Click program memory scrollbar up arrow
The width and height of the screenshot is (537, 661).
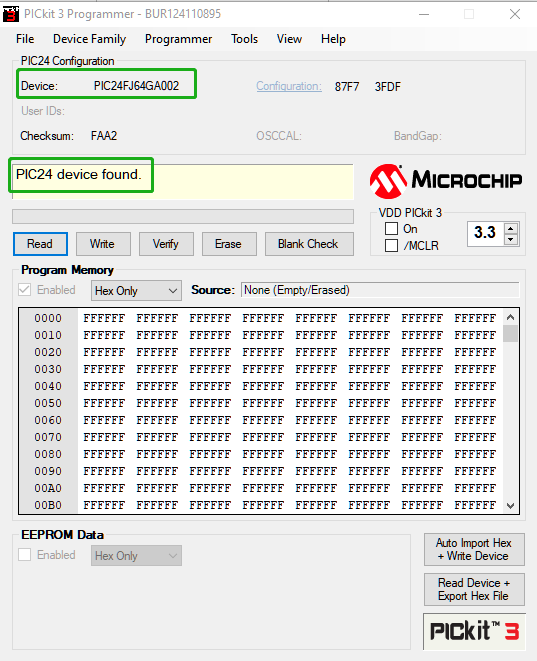pos(510,317)
